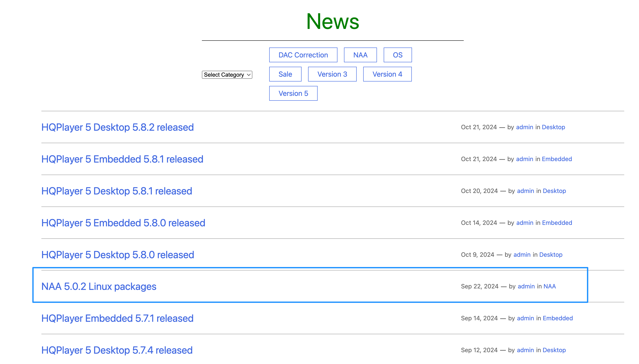Screen dimensions: 639x364
Task: Click admin author on Sep 14 row
Action: 526,318
